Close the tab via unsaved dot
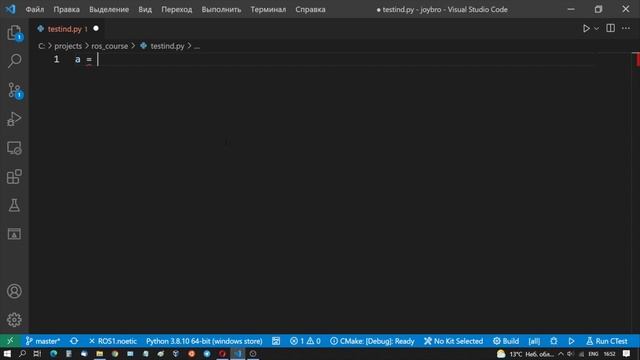This screenshot has height=360, width=640. [x=96, y=29]
